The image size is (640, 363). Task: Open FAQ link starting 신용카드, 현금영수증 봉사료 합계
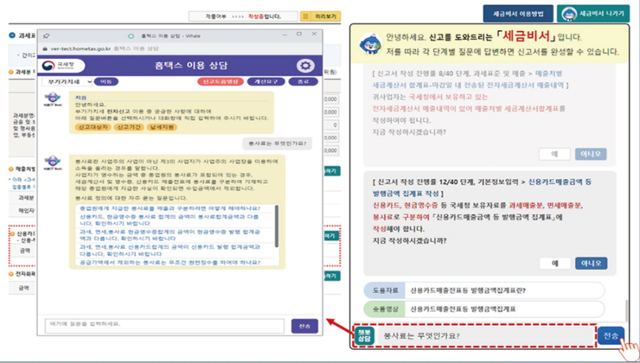coord(169,220)
